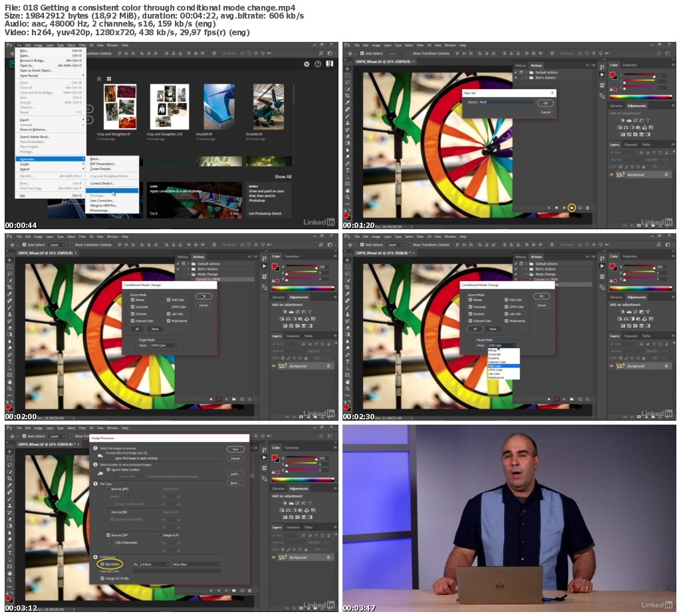The image size is (681, 616).
Task: Click the search magnifier icon in 00:00:44 frame
Action: pos(321,53)
